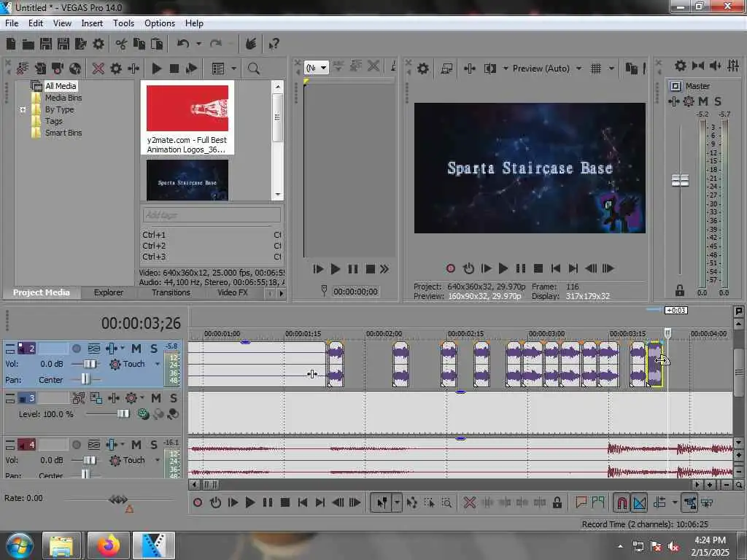
Task: Click the What's This help icon
Action: [x=274, y=44]
